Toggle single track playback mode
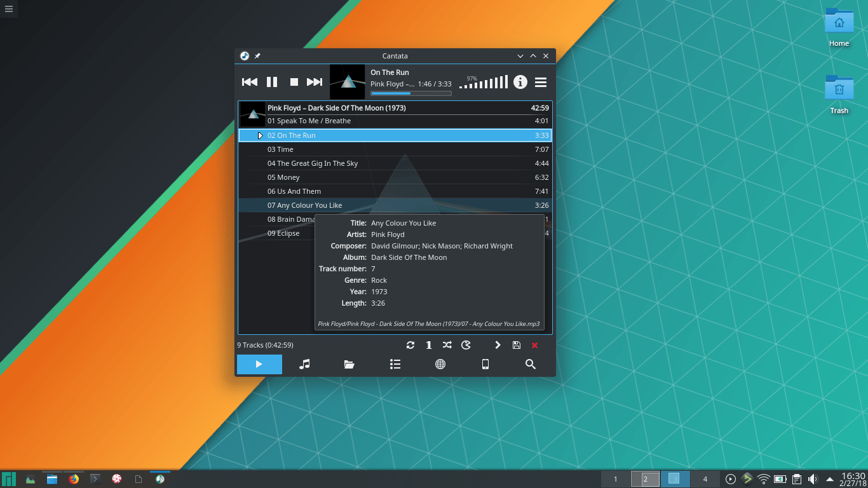This screenshot has height=488, width=868. tap(429, 345)
